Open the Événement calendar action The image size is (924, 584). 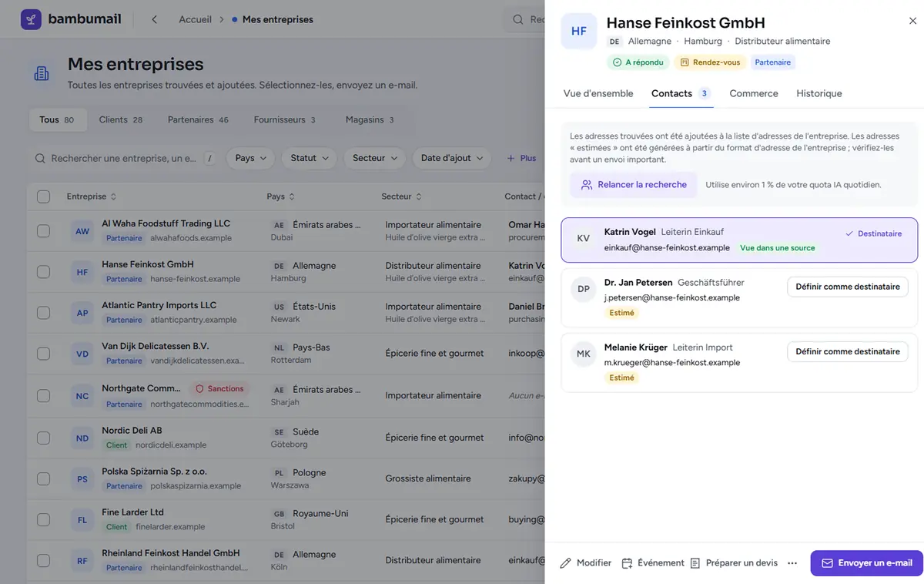tap(653, 563)
